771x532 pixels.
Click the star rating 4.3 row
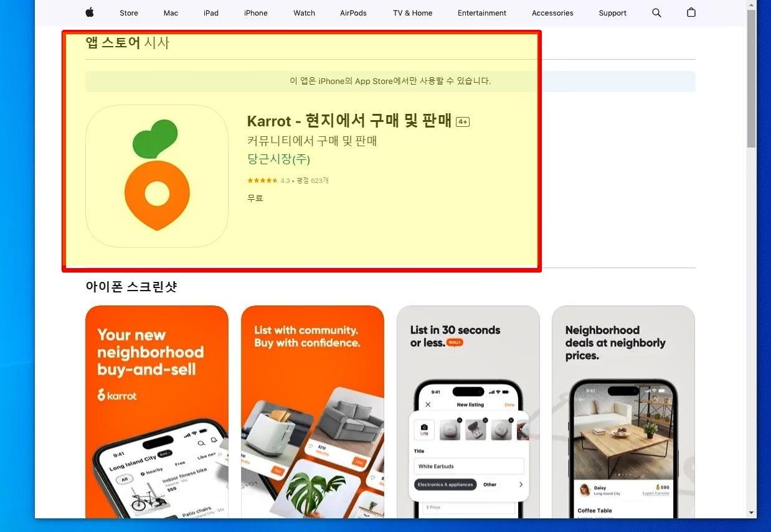click(288, 180)
